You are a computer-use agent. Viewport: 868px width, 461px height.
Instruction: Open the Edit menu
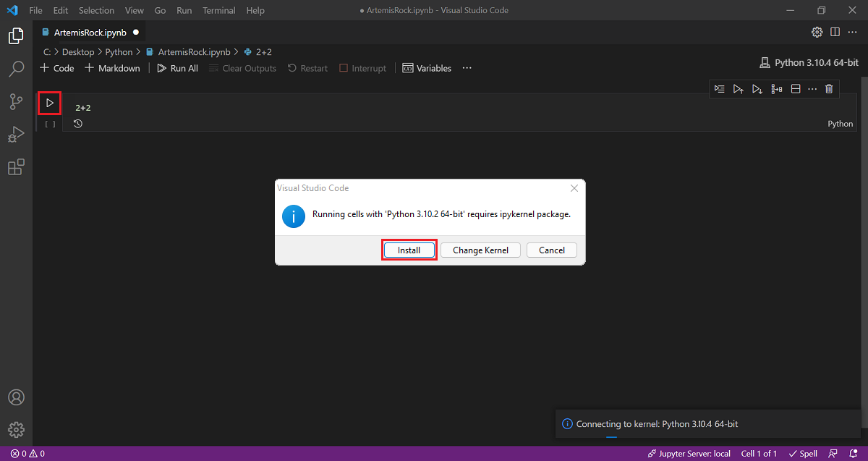[x=60, y=10]
